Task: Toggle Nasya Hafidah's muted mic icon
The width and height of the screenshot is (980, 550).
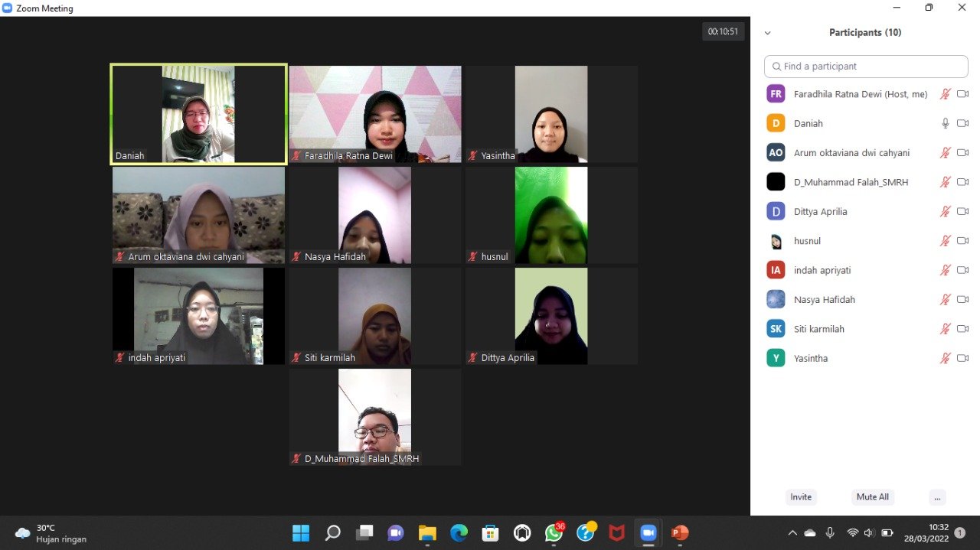Action: (946, 300)
